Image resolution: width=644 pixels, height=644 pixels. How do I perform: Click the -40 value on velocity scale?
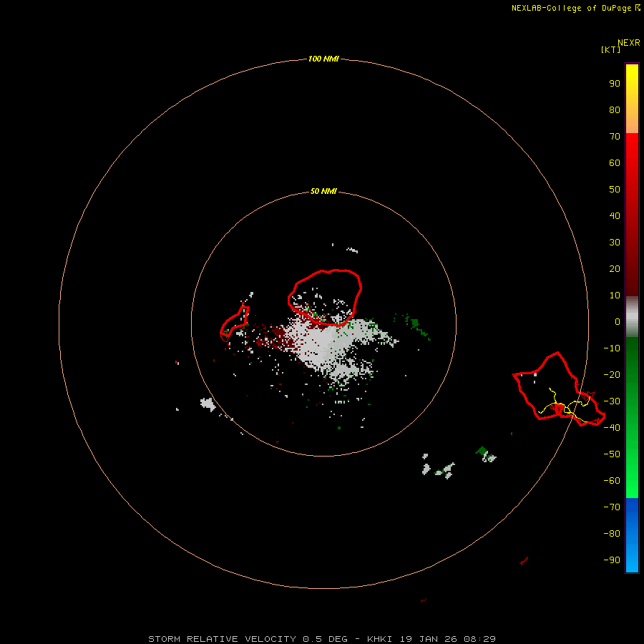click(612, 428)
